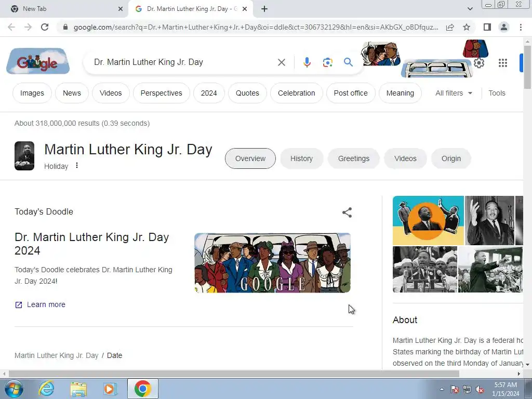Click the Google doodle logo

[x=37, y=61]
